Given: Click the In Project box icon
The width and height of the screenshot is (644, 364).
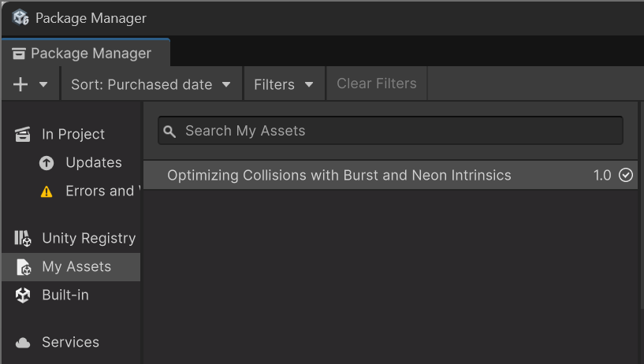Looking at the screenshot, I should pyautogui.click(x=23, y=134).
